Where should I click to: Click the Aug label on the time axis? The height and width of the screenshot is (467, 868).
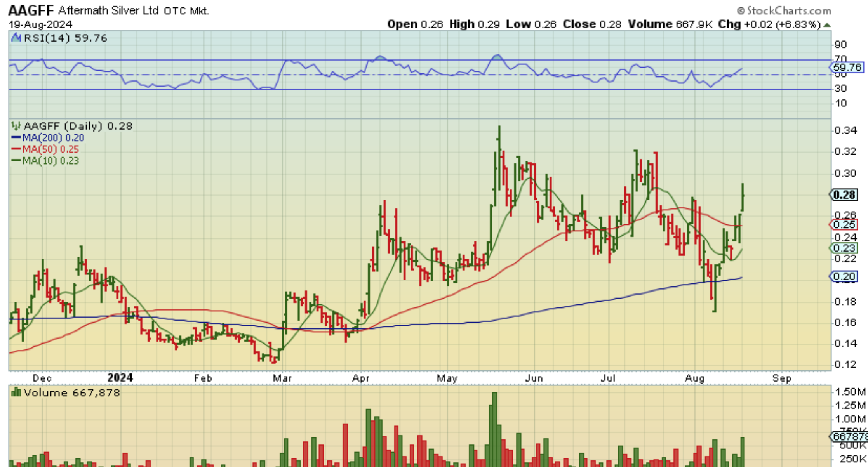[x=694, y=378]
